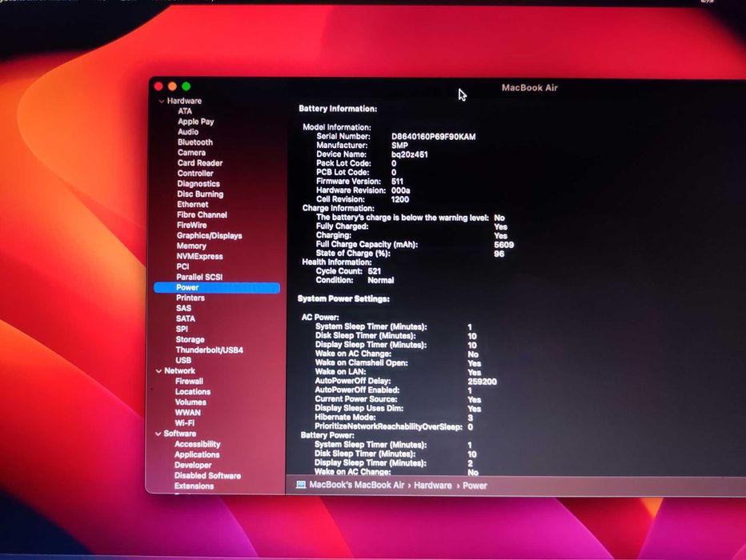The image size is (746, 560).
Task: Select NVMExpress in the sidebar
Action: point(199,256)
